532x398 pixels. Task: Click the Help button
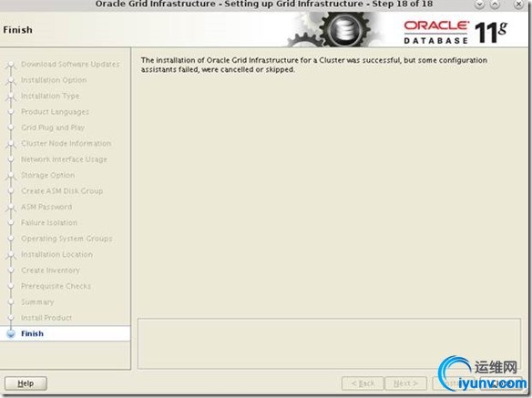pos(26,383)
